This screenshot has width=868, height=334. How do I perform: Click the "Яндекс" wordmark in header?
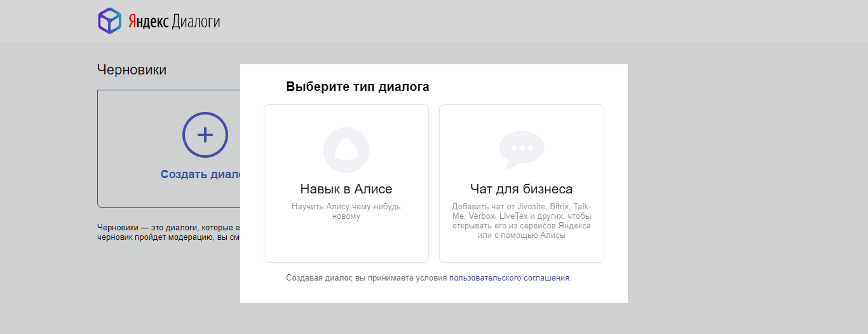pyautogui.click(x=147, y=22)
